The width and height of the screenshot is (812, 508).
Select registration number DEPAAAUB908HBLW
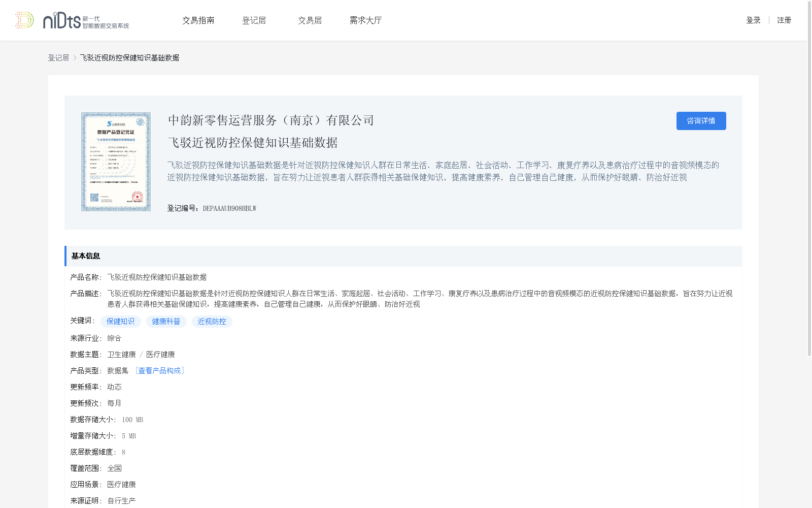tap(229, 208)
